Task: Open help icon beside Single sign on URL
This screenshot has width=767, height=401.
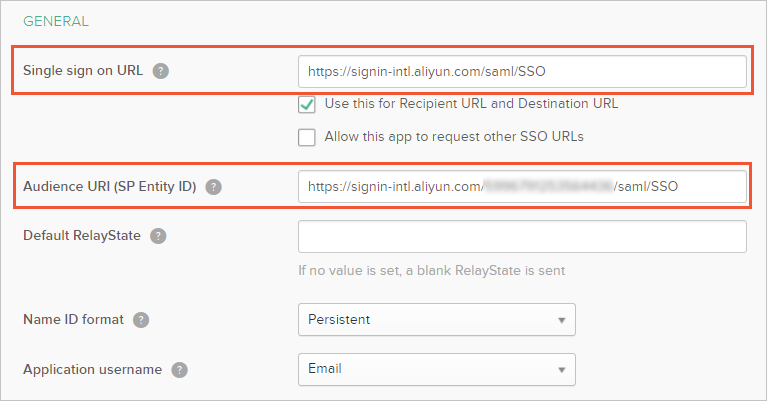Action: (x=160, y=71)
